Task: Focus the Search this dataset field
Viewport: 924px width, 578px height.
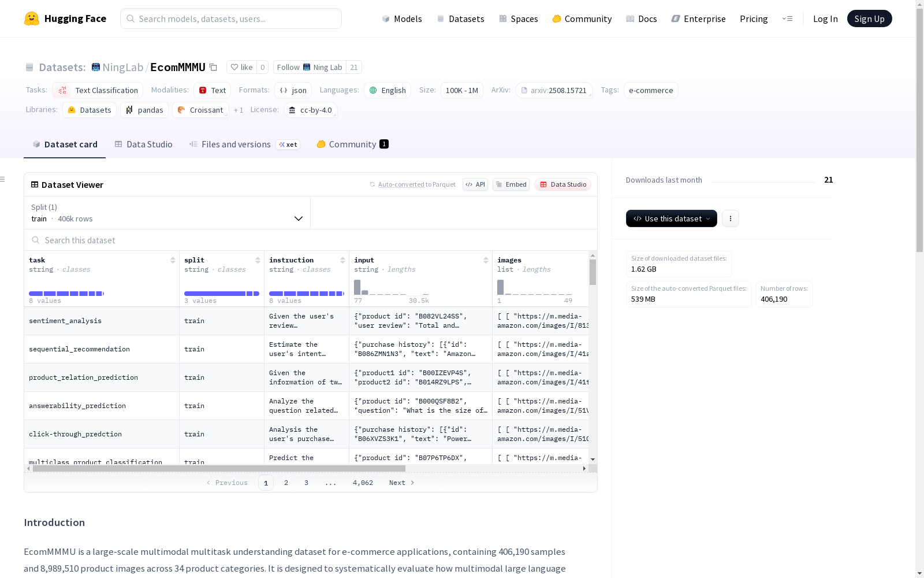Action: click(311, 240)
